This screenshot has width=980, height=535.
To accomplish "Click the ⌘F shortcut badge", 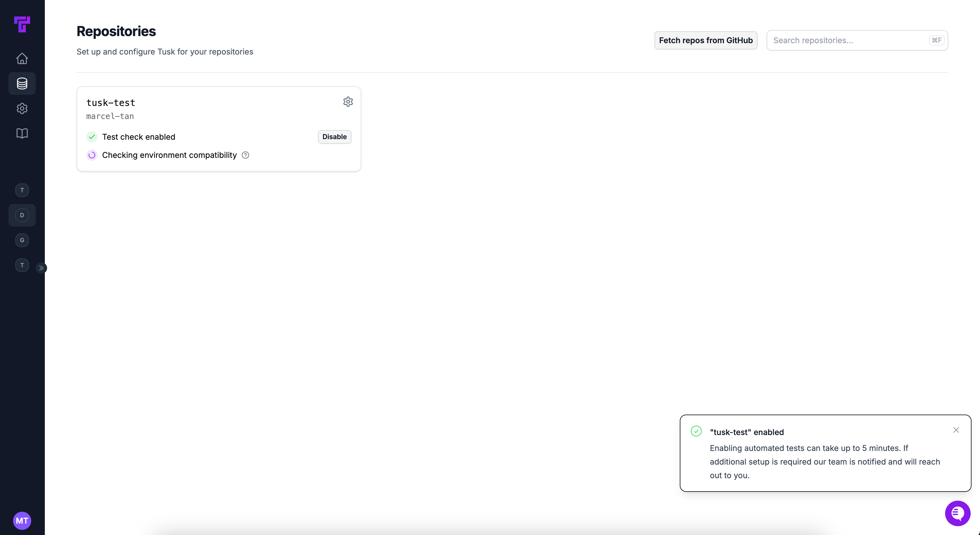I will point(936,40).
